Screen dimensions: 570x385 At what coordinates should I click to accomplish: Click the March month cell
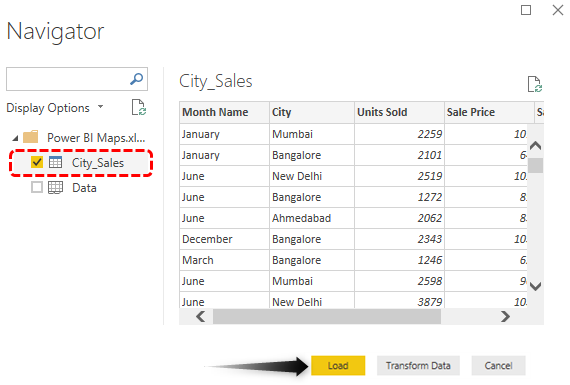point(224,260)
